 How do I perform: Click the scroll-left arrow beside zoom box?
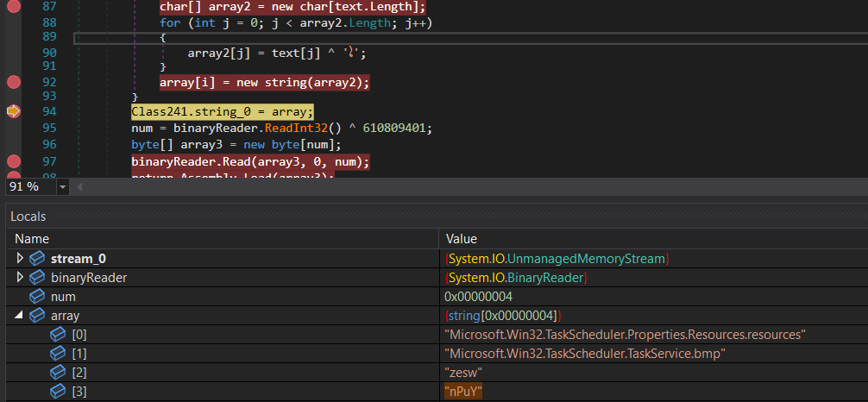point(79,187)
